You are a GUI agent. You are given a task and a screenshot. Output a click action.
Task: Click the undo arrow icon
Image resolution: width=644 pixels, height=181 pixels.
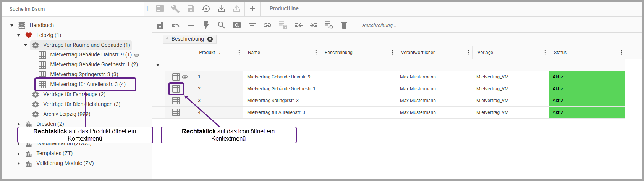pos(175,25)
